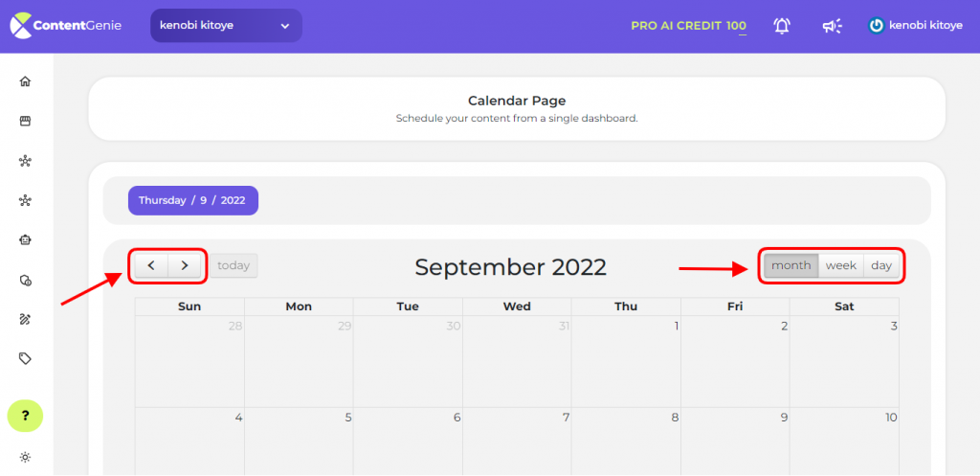Expand the kenobi kitoye workspace dropdown
Screen dimensions: 980x476
(x=226, y=26)
